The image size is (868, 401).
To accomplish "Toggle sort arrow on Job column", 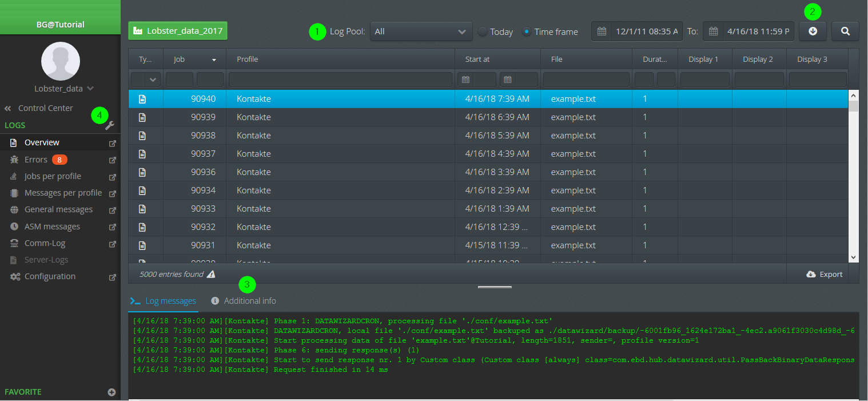I will pyautogui.click(x=214, y=59).
